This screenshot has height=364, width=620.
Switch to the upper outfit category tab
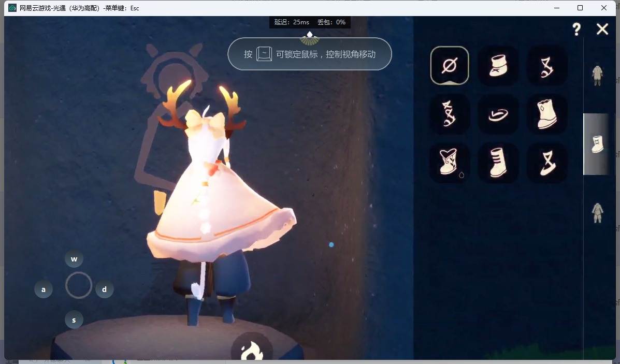coord(597,76)
